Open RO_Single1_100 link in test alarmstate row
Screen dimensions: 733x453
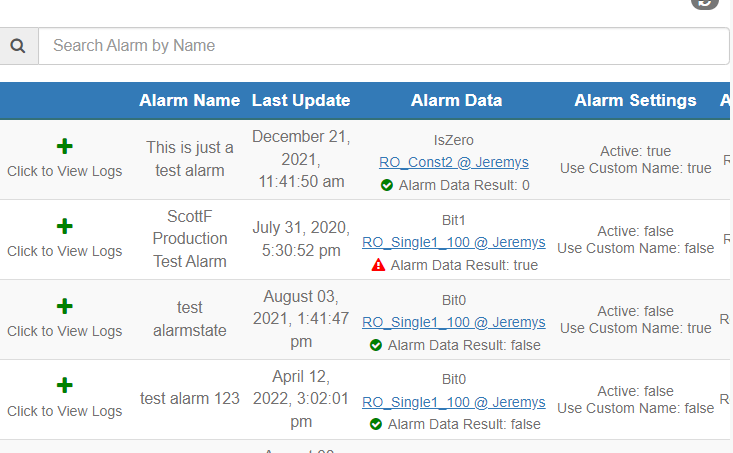tap(453, 322)
